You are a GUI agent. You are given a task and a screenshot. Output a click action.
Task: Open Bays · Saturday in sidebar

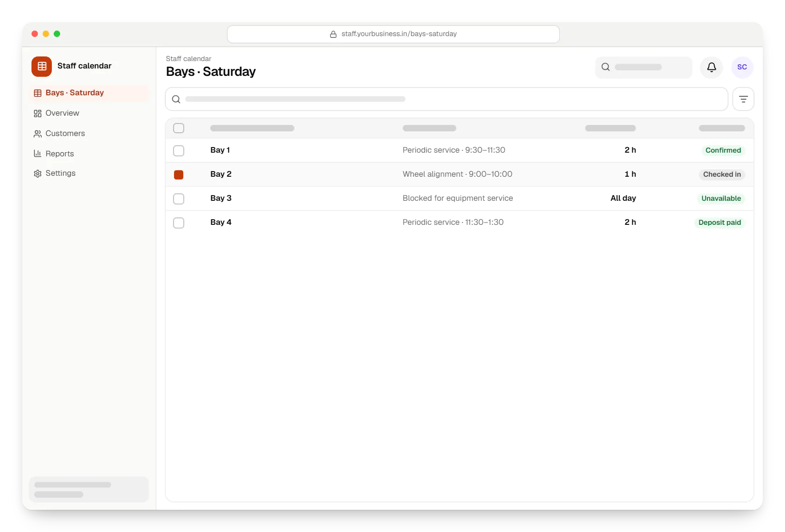tap(89, 93)
